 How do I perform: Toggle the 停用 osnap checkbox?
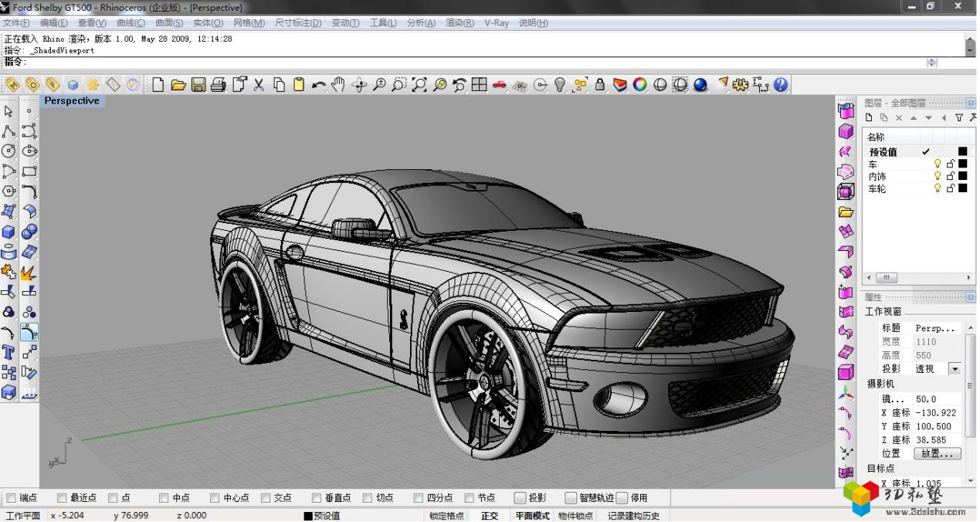tap(622, 498)
